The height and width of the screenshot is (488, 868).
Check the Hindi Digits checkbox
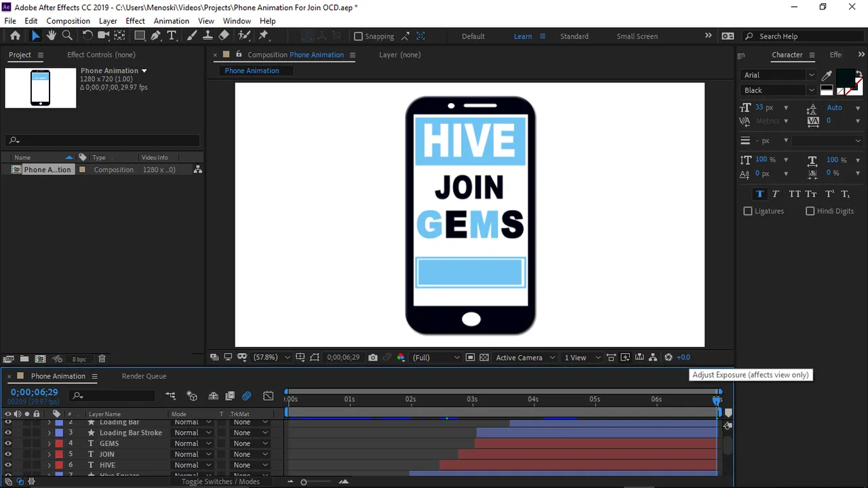(810, 211)
